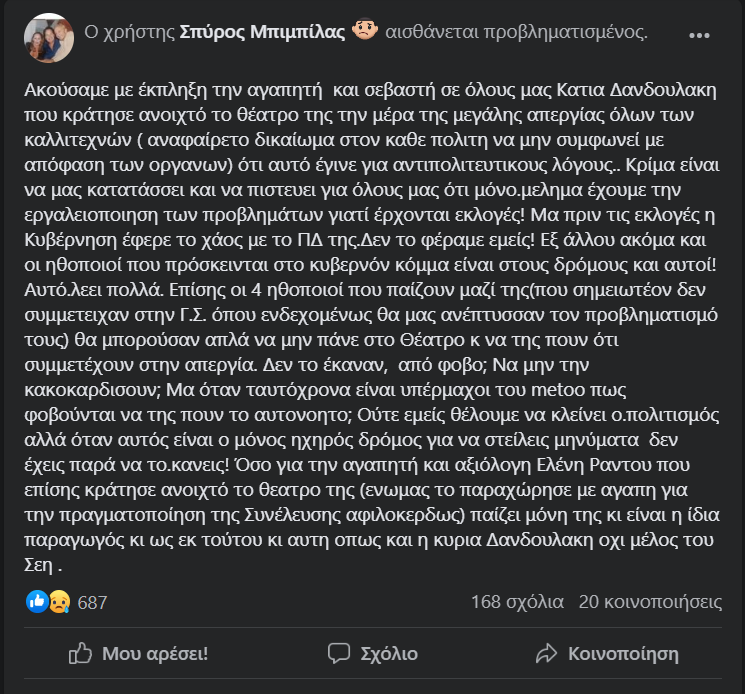Expand the 20 κοινοποιήσεις shares list
The height and width of the screenshot is (694, 745).
click(650, 602)
